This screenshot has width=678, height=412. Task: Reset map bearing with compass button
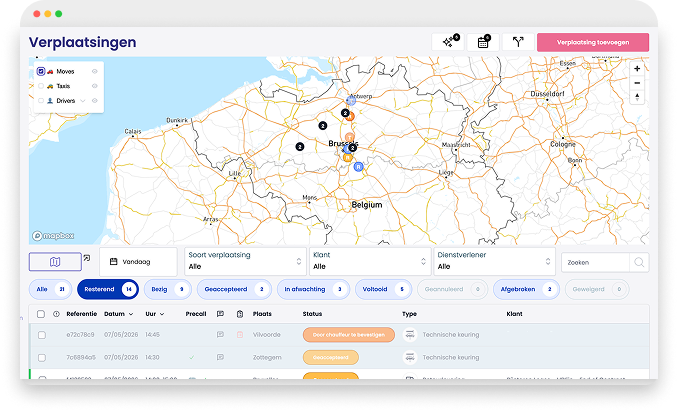(x=637, y=97)
